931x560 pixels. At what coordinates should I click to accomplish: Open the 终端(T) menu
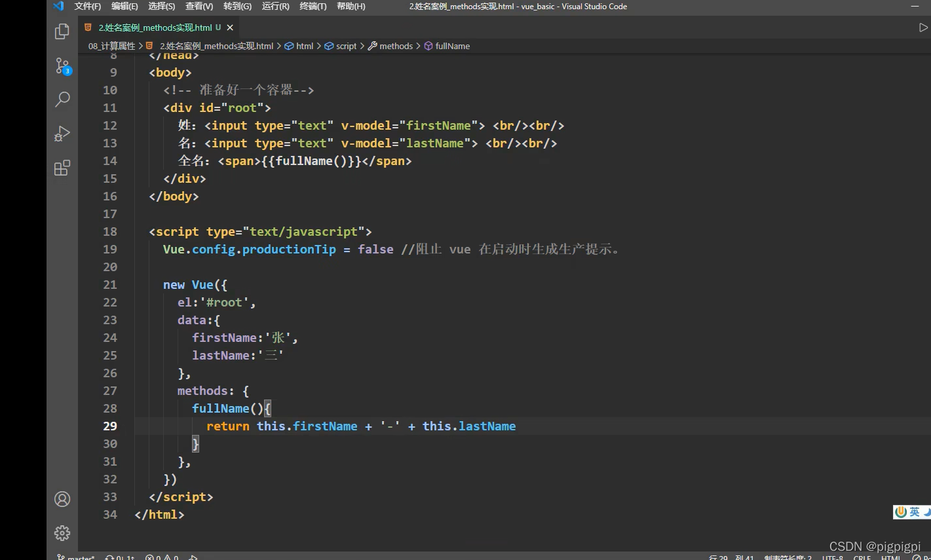point(313,6)
